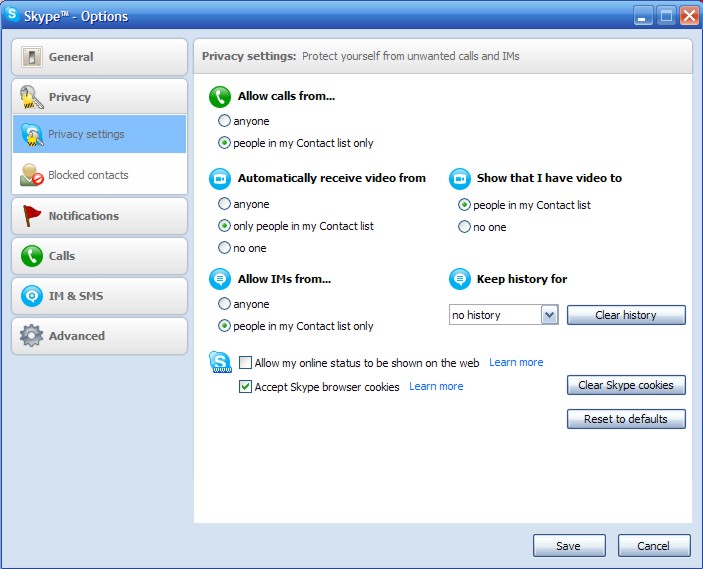Open the Blocked contacts sub-item
The image size is (703, 569).
tap(100, 175)
